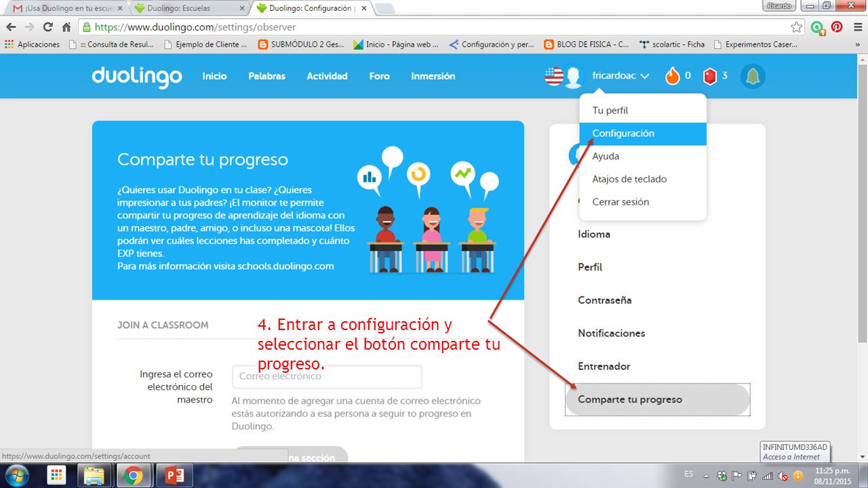
Task: Choose Cerrar sesión to log out
Action: point(643,202)
